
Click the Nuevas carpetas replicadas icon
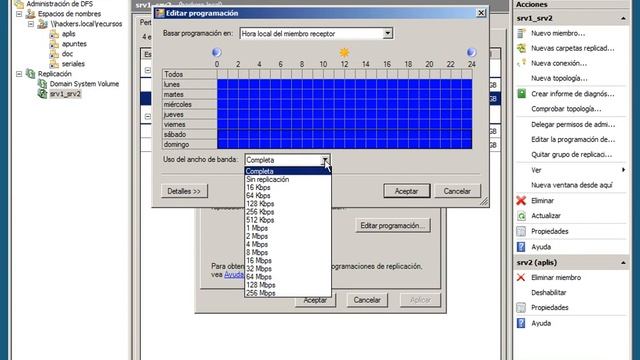click(521, 48)
